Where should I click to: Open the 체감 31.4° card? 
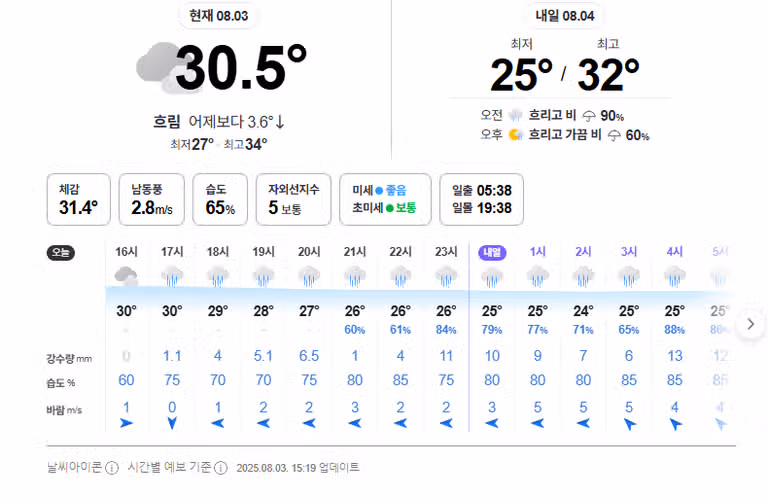click(x=78, y=199)
